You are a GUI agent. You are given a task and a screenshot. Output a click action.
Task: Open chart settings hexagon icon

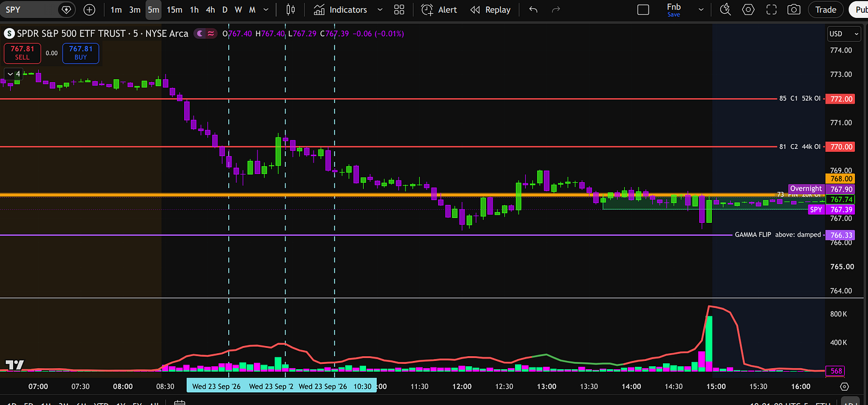(749, 10)
